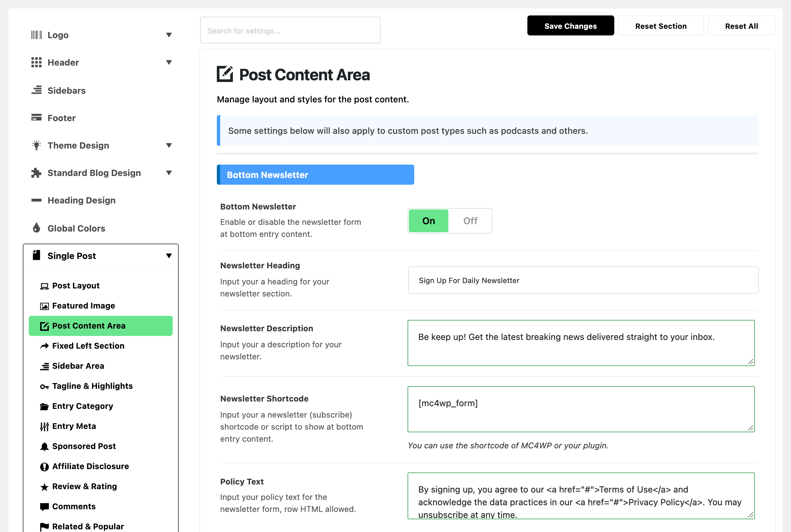This screenshot has height=532, width=791.
Task: Click the lightbulb icon beside Theme Design
Action: (x=36, y=145)
